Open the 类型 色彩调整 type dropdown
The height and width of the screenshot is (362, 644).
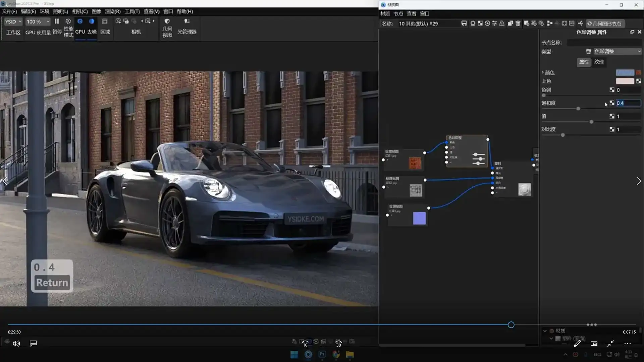coord(617,51)
